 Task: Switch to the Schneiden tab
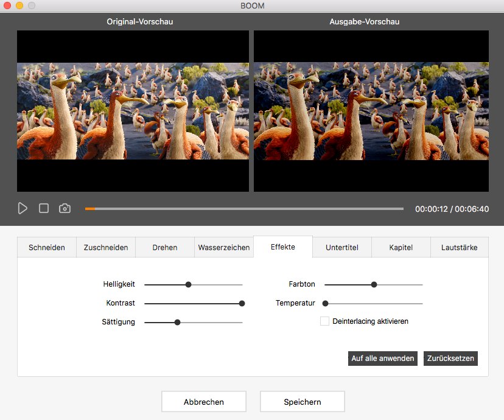tap(46, 247)
